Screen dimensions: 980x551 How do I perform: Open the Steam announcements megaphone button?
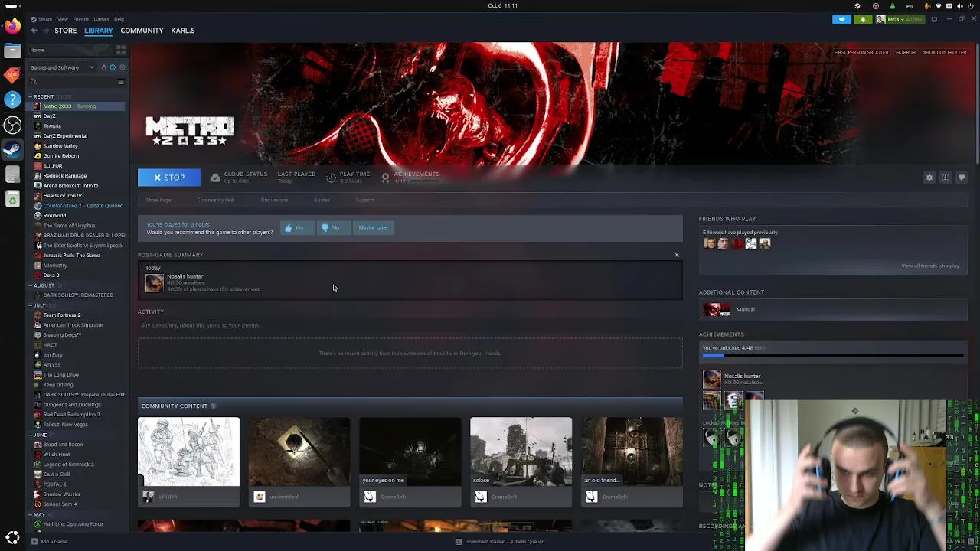click(x=841, y=19)
